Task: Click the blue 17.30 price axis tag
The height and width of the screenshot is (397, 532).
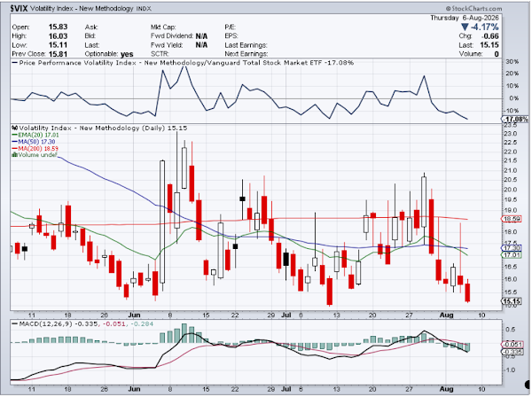Action: (x=512, y=248)
